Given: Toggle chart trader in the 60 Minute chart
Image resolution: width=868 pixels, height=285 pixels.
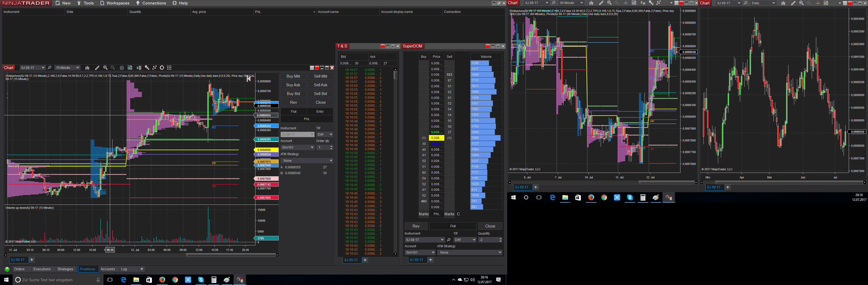Looking at the screenshot, I should tap(643, 3).
